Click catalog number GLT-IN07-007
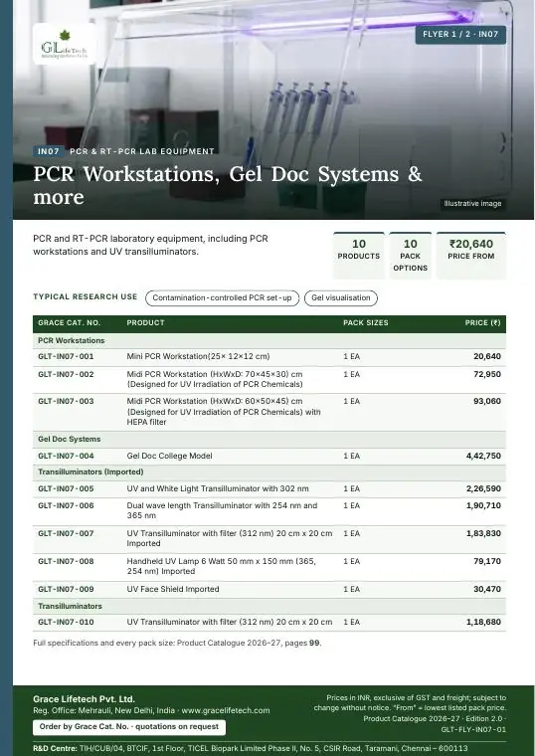Viewport: 535px width, 756px height. pos(66,534)
